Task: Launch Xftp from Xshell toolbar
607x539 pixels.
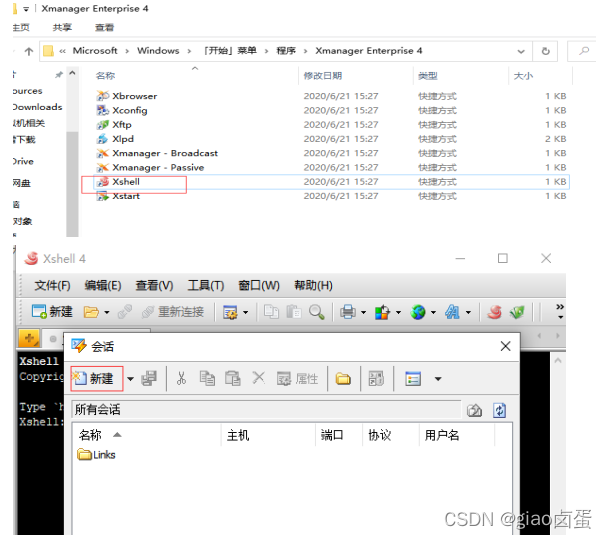Action: click(x=517, y=312)
